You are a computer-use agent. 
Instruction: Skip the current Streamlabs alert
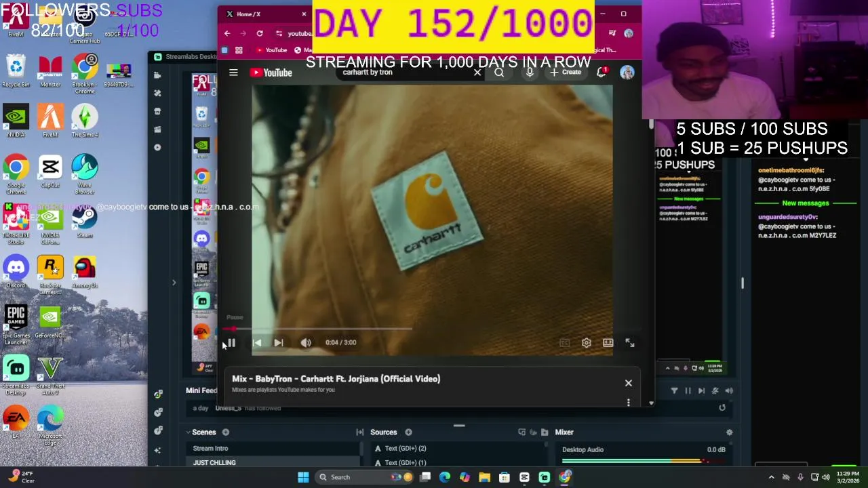pos(701,391)
